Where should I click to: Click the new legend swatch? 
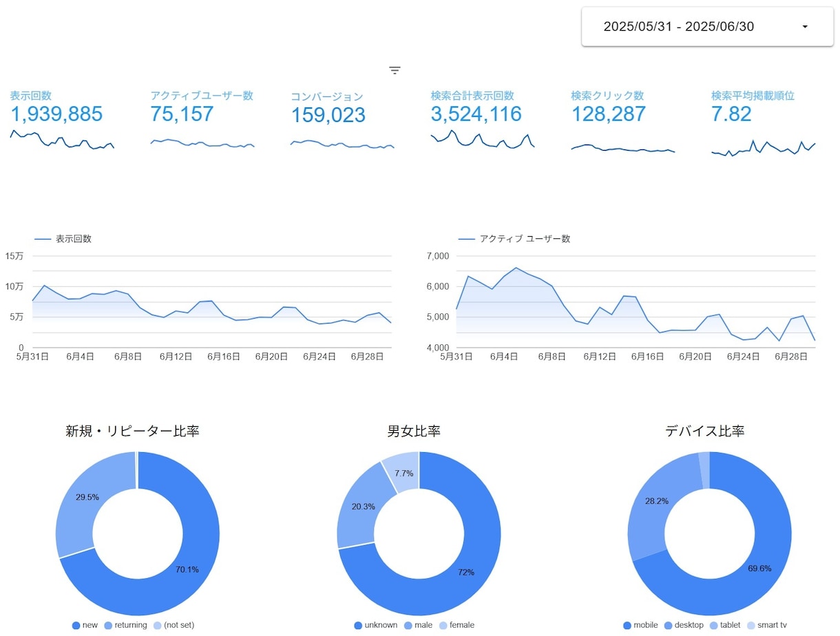76,625
